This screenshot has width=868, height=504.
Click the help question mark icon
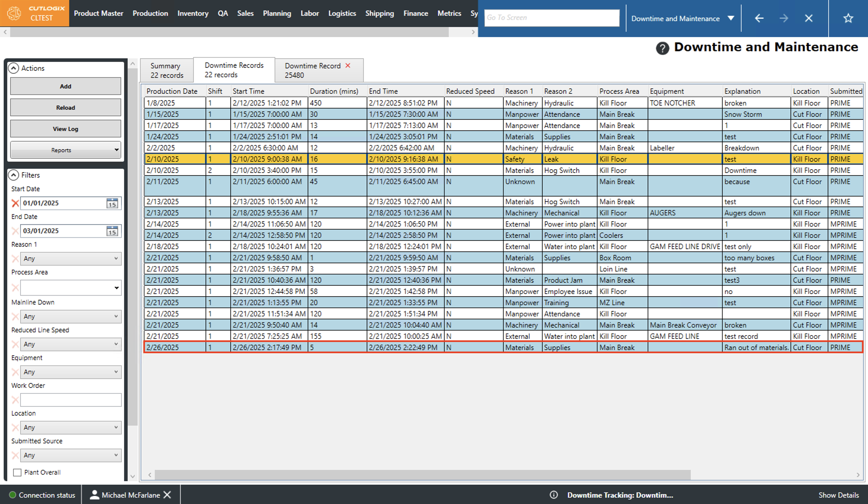point(662,48)
